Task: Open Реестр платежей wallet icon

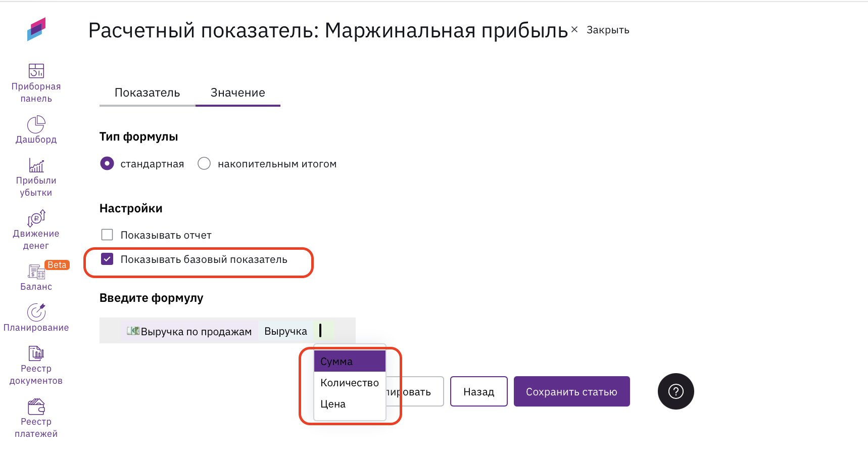Action: pyautogui.click(x=36, y=407)
